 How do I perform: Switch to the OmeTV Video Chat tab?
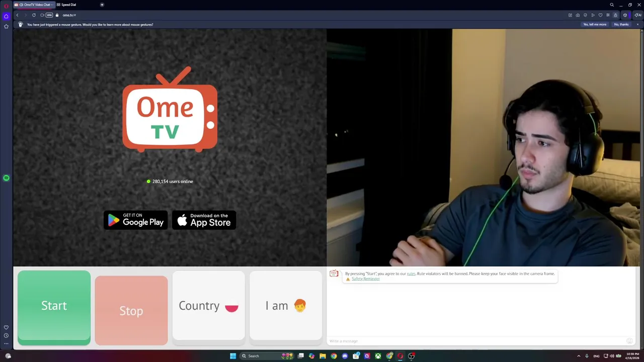(x=34, y=5)
